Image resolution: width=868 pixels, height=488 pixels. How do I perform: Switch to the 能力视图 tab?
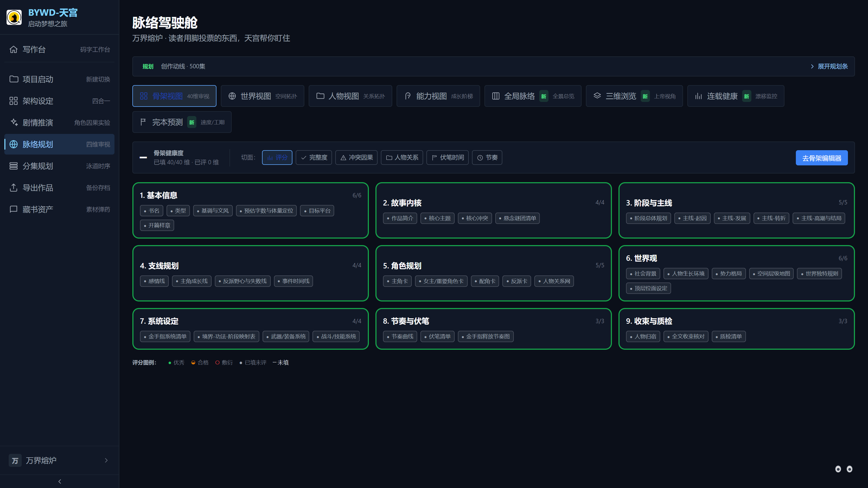point(438,96)
